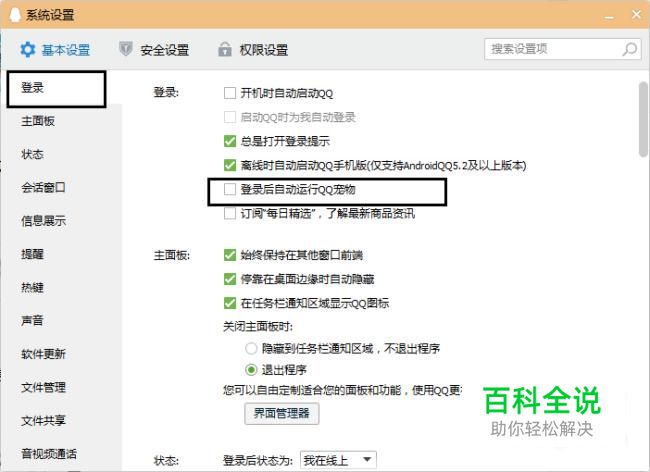The image size is (650, 472).
Task: Open the 登录后状态为 dropdown
Action: pyautogui.click(x=338, y=460)
